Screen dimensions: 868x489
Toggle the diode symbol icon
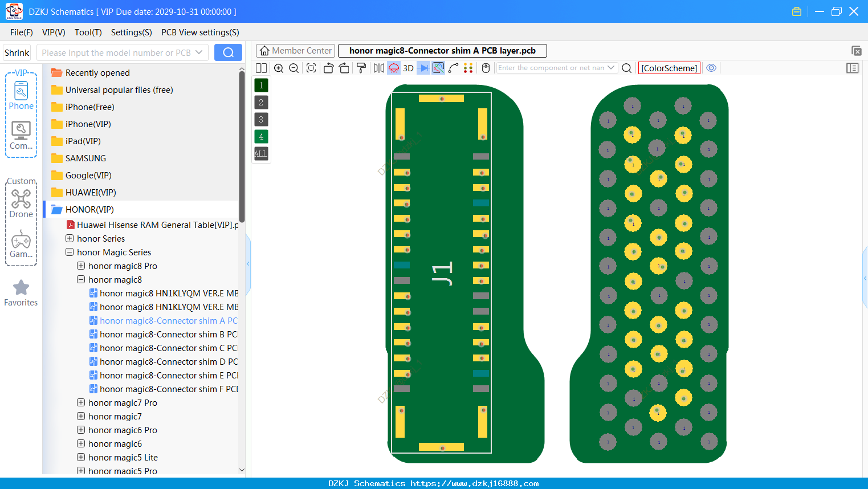coord(423,68)
